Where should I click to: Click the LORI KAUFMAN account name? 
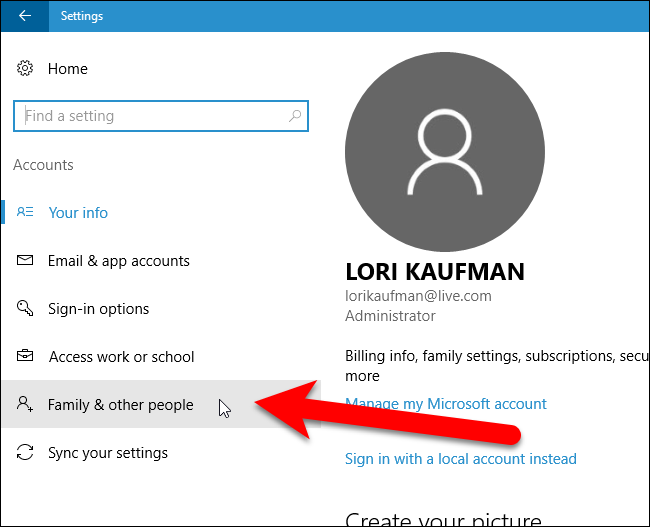pos(435,272)
